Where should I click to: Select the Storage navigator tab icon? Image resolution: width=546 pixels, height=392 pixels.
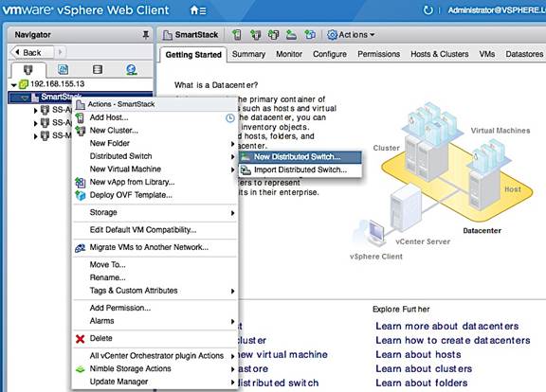pyautogui.click(x=98, y=69)
